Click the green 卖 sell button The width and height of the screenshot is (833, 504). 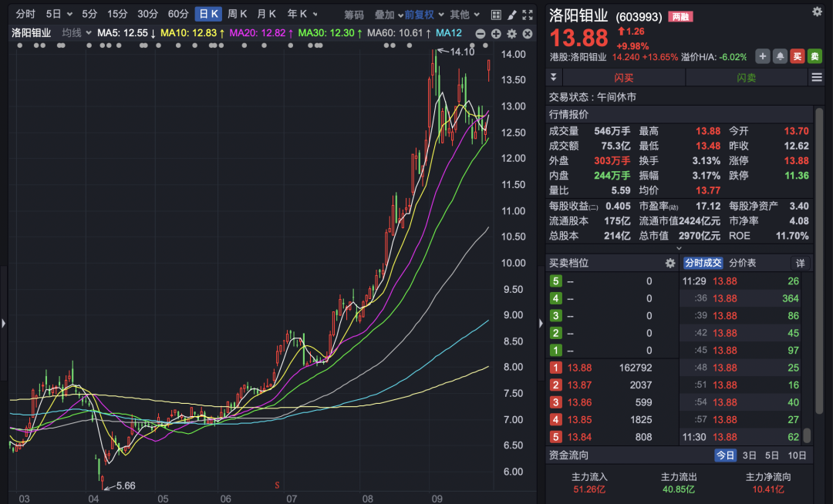814,55
